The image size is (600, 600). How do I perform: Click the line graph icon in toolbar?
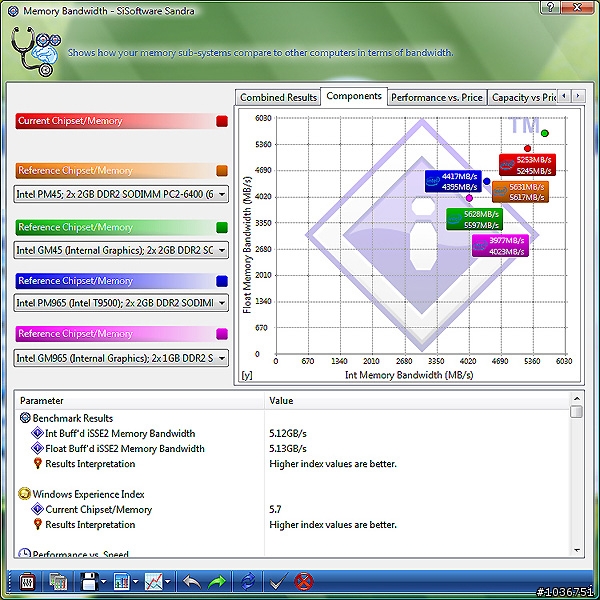153,582
